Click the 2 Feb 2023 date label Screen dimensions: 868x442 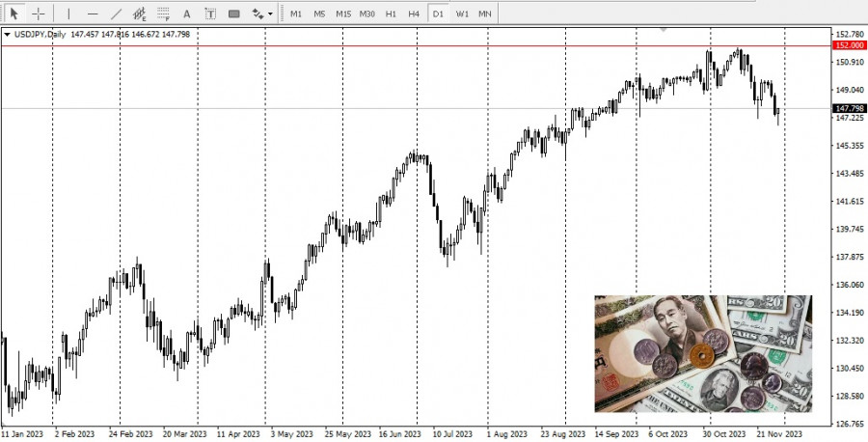tap(74, 433)
